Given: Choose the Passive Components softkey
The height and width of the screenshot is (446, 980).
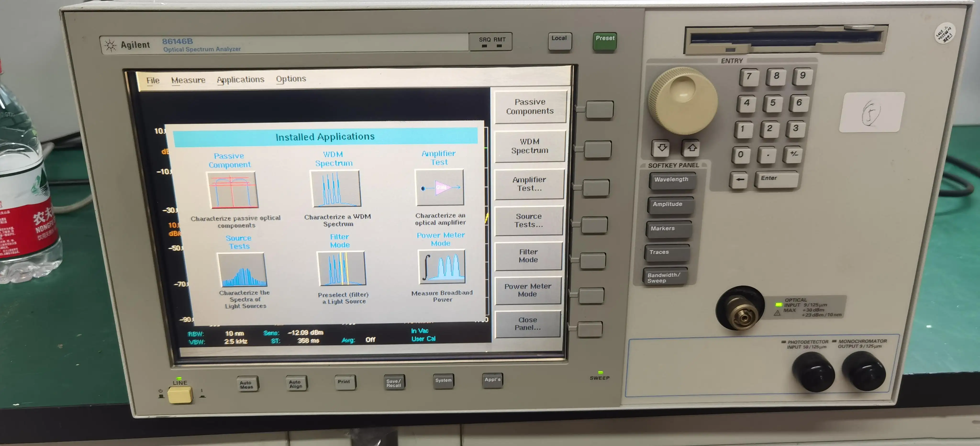Looking at the screenshot, I should [530, 107].
